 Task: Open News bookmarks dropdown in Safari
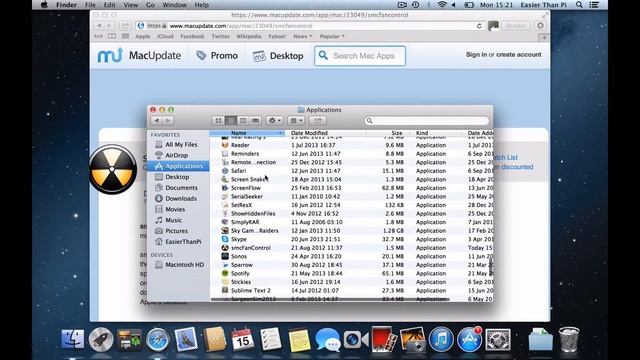pyautogui.click(x=302, y=36)
